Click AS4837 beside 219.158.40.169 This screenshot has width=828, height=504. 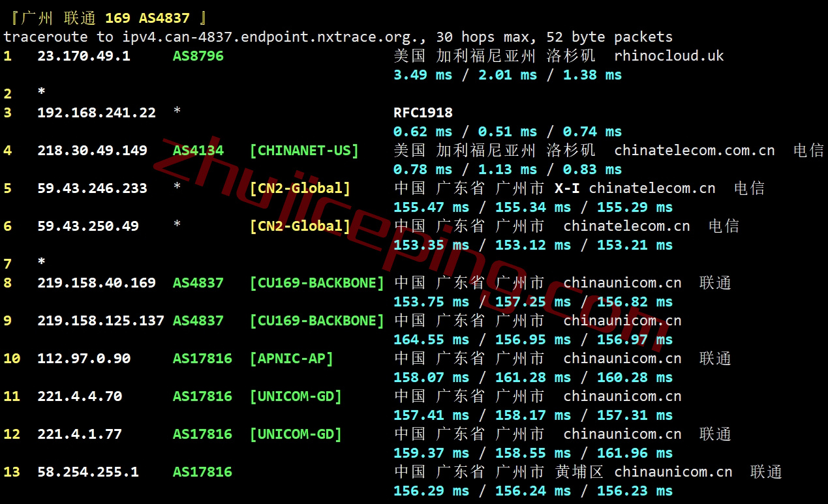point(198,283)
